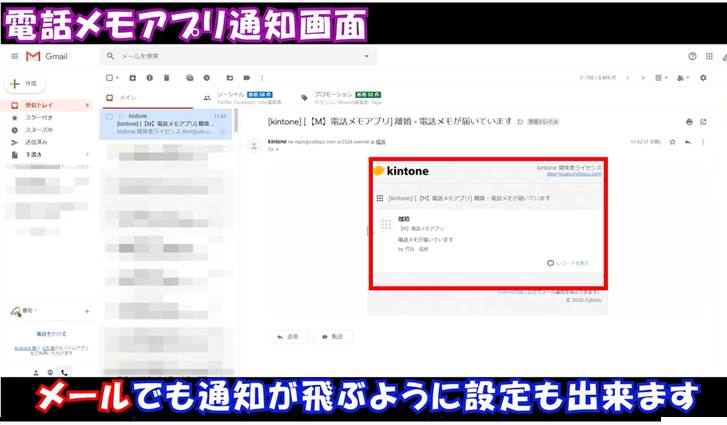Click the 返信 reply button
The height and width of the screenshot is (425, 727).
[x=287, y=336]
